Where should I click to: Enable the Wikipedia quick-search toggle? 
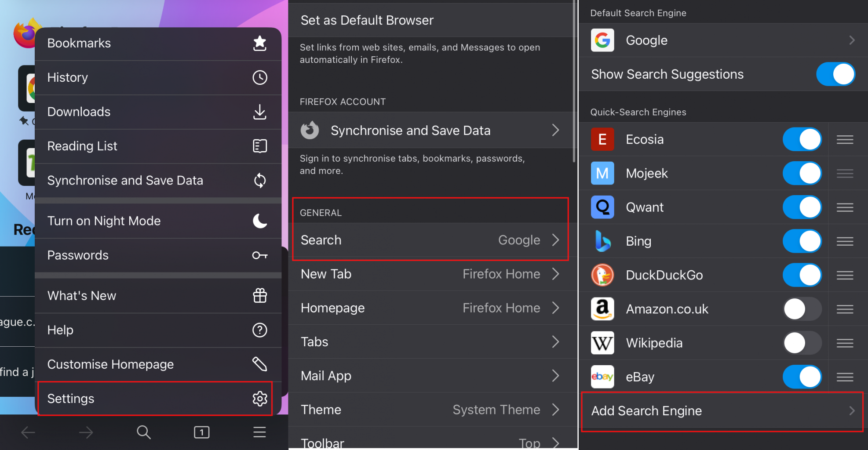click(802, 343)
